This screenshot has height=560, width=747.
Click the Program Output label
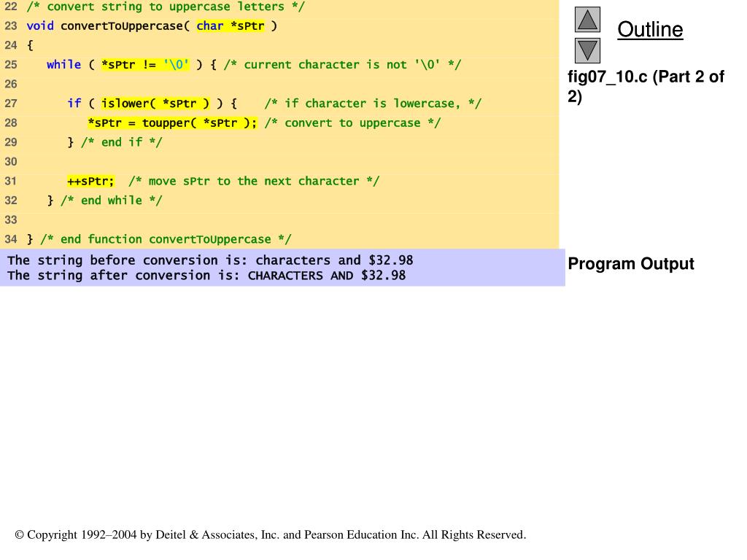pos(631,263)
